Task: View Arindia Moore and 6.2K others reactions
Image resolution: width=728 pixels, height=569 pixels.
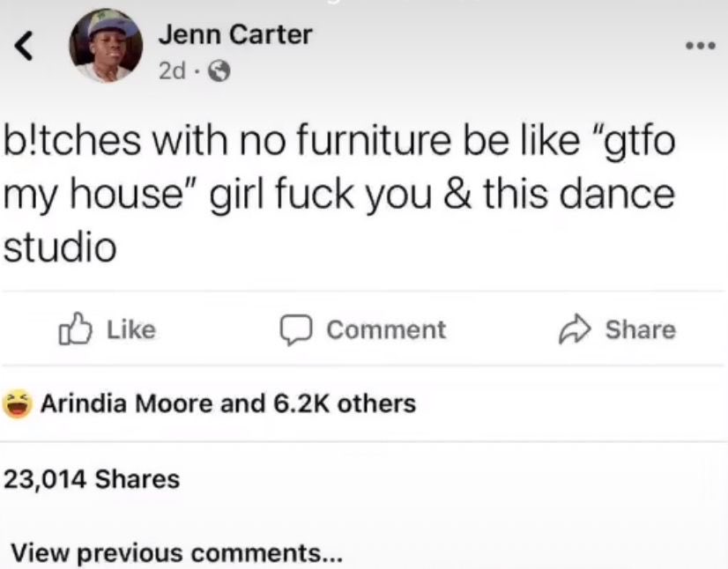Action: point(228,403)
